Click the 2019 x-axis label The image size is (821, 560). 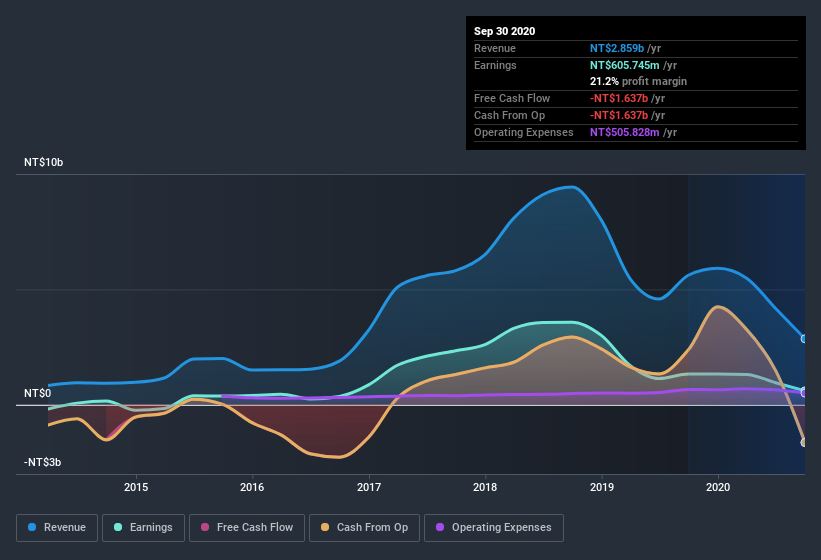coord(602,487)
